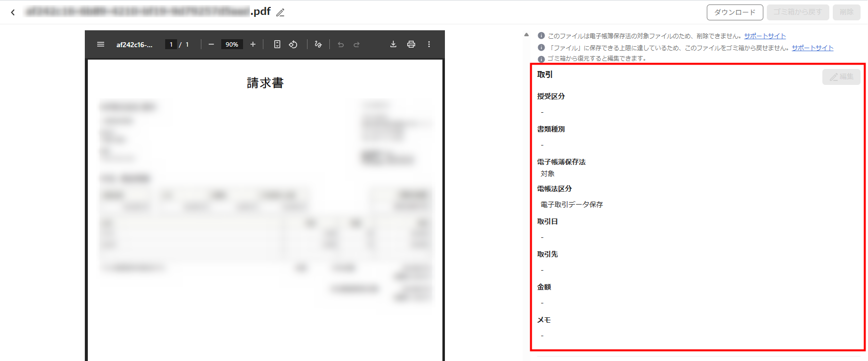
Task: Select the 電子取引データ保存 value
Action: (x=572, y=205)
